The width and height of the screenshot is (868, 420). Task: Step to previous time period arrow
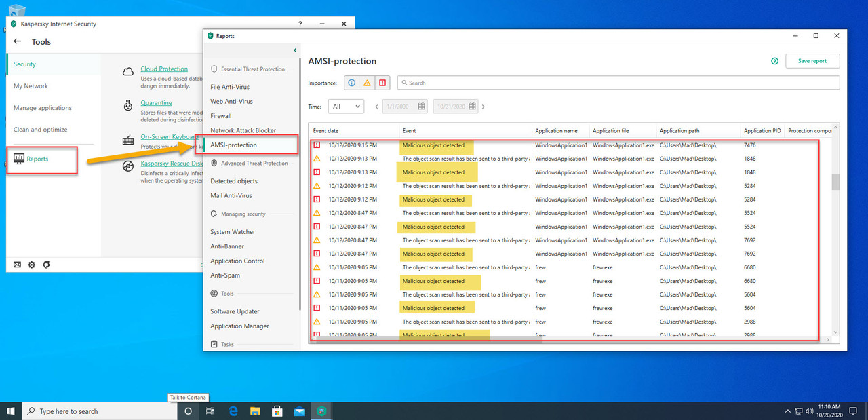tap(376, 107)
